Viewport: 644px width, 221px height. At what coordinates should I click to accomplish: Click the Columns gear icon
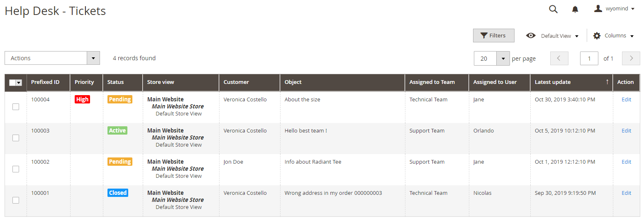[x=597, y=36]
